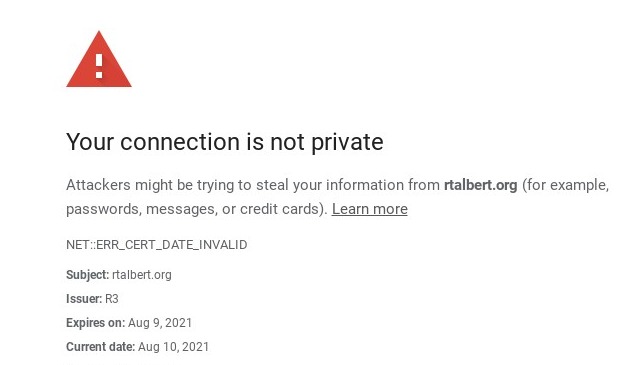
Task: Click the red warning triangle icon
Action: [x=99, y=60]
